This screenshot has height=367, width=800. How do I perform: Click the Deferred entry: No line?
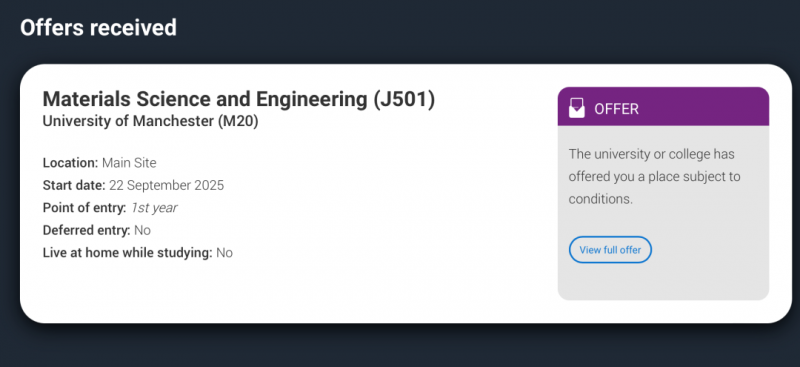pos(96,230)
